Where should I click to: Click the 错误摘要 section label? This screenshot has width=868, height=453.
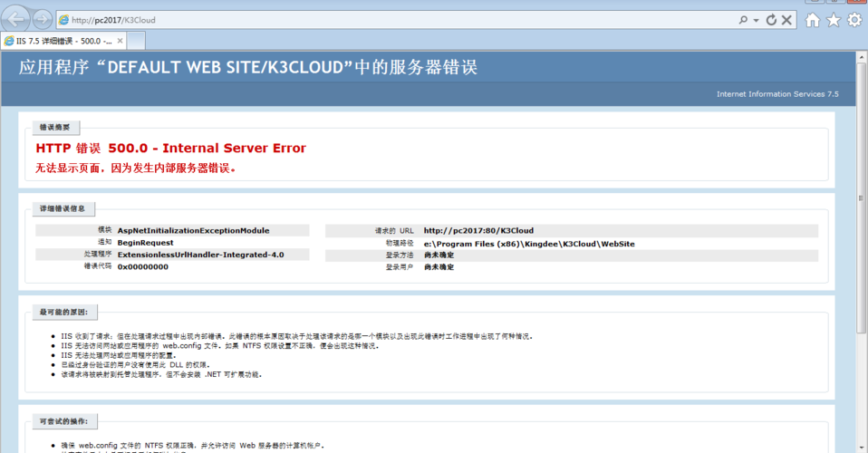point(54,128)
